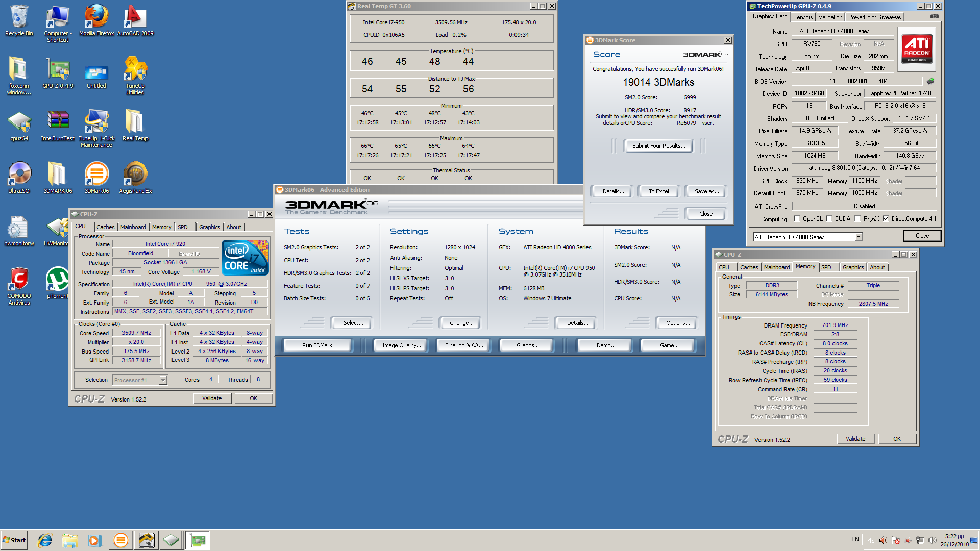Switch to Real Temp taskbar button
Screen dimensions: 980x551
tap(146, 540)
